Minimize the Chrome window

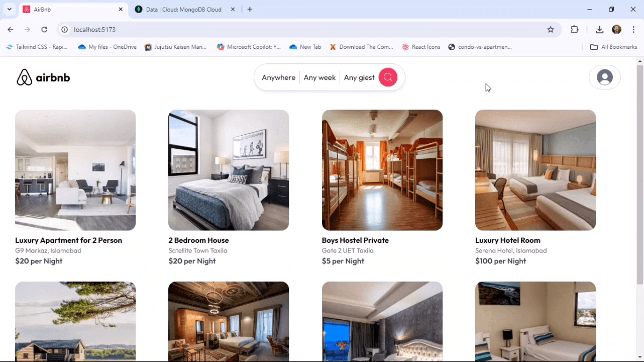point(590,10)
